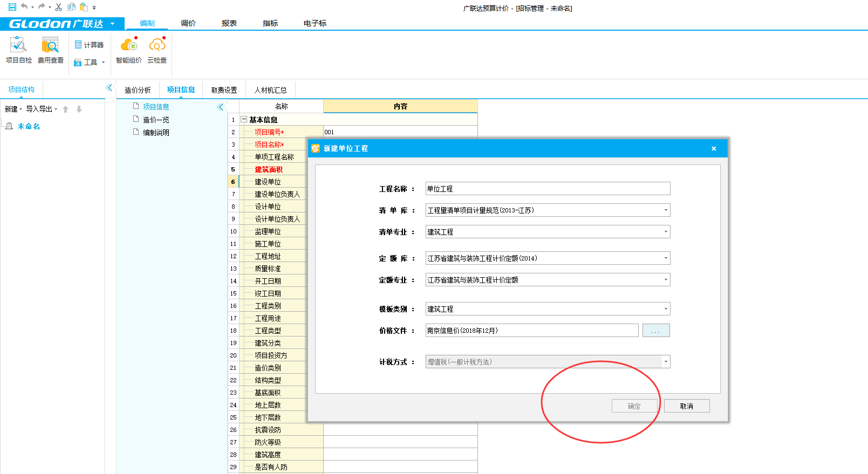Switch to the 报表 ribbon tab

coord(229,23)
